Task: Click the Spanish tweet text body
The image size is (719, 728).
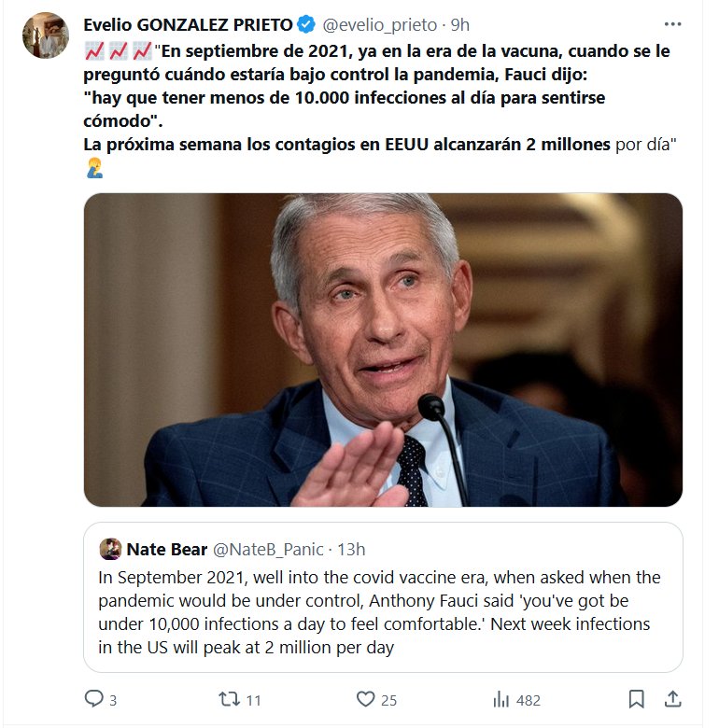Action: (x=374, y=98)
